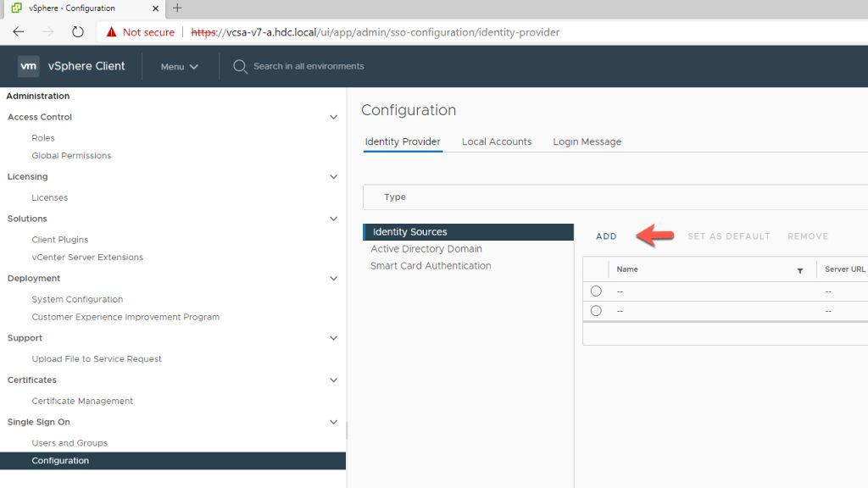The image size is (868, 488).
Task: Open Licenses page
Action: click(50, 197)
